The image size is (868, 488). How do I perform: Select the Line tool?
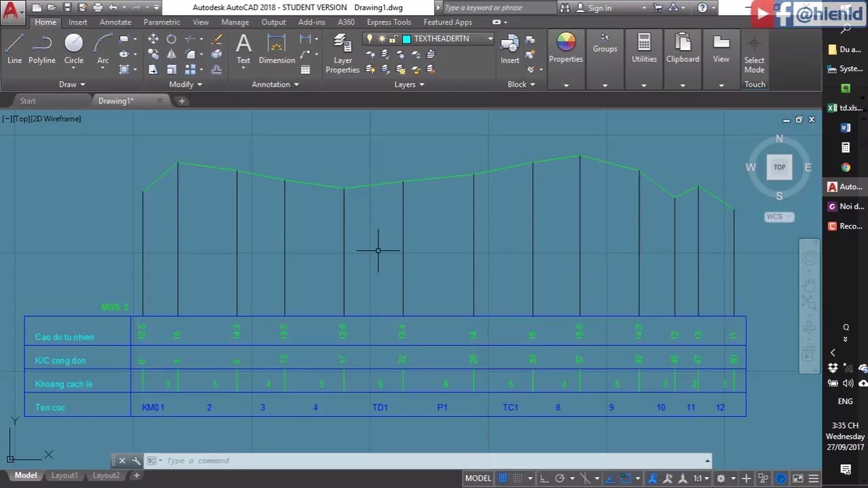click(x=14, y=49)
